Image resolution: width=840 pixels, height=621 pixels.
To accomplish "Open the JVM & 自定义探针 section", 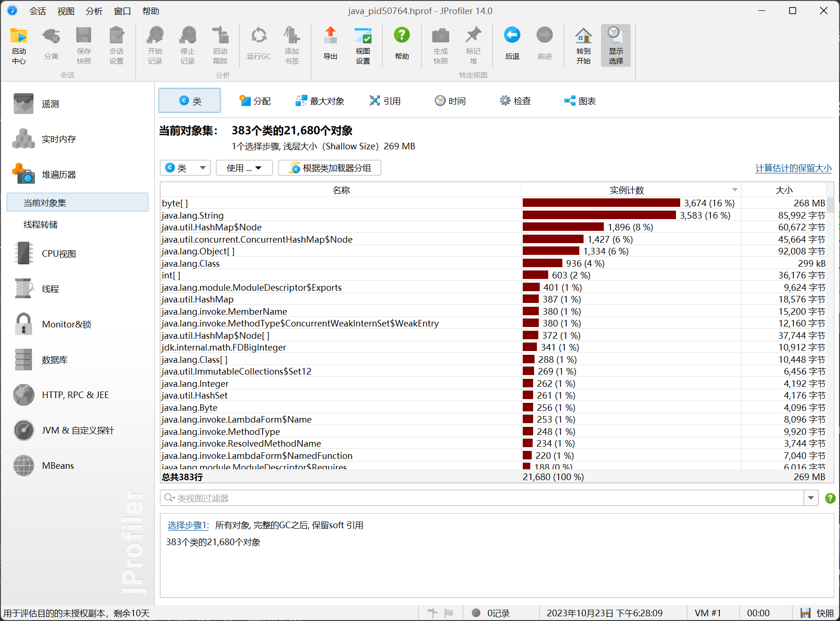I will [x=78, y=430].
